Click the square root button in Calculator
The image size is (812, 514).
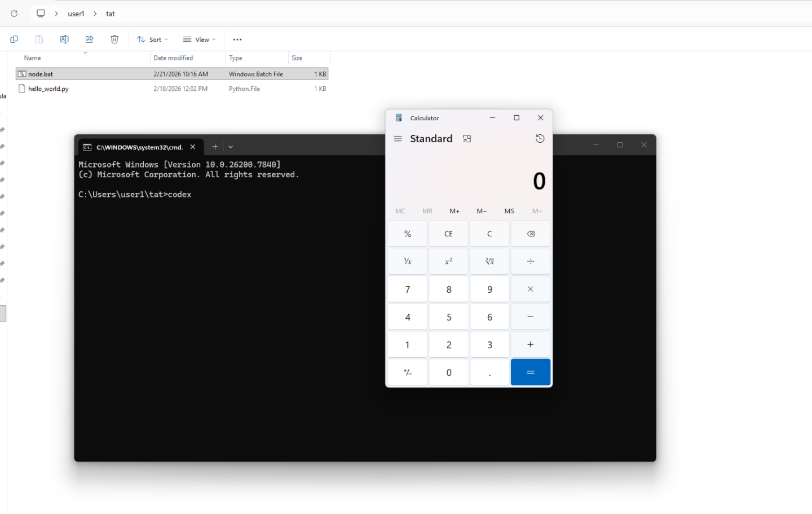[489, 261]
